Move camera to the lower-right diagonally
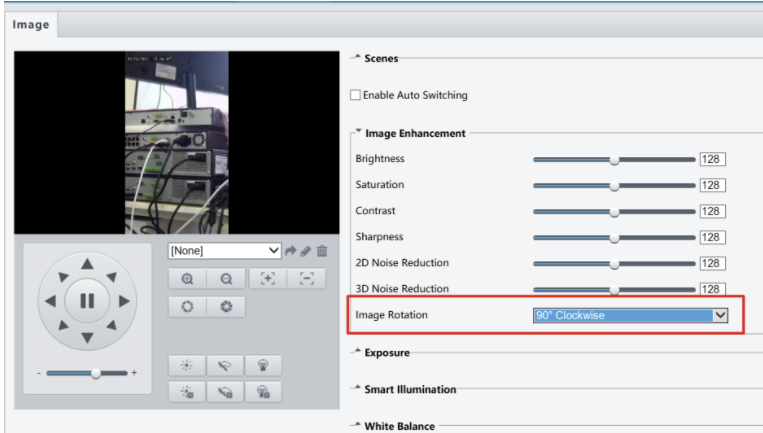The width and height of the screenshot is (763, 433). pos(111,325)
